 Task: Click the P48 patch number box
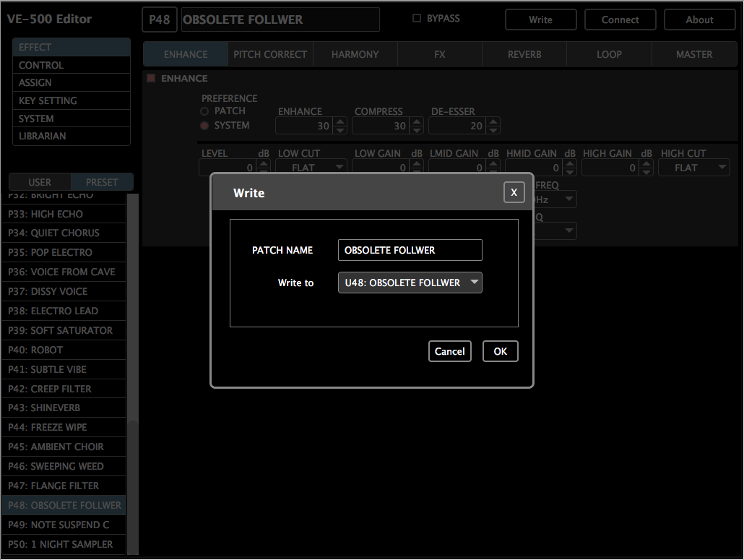pos(160,20)
